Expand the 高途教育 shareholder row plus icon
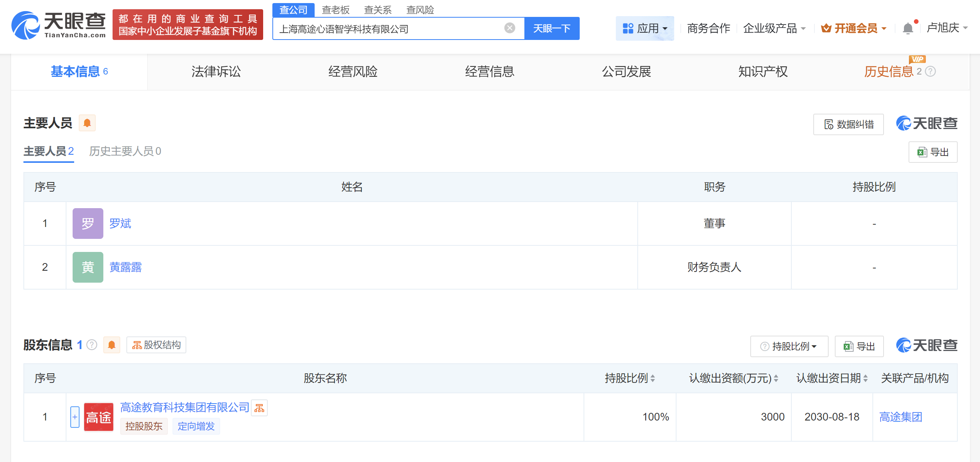 click(x=75, y=417)
